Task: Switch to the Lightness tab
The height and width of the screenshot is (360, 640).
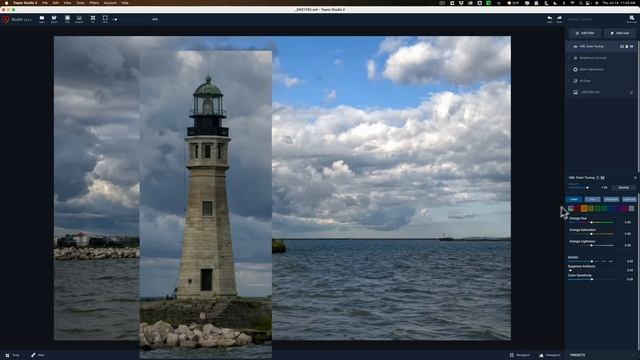Action: 629,199
